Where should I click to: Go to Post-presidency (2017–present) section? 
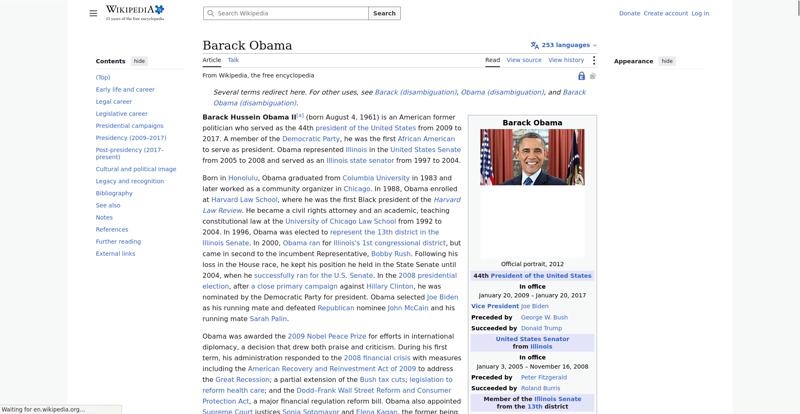click(x=129, y=154)
